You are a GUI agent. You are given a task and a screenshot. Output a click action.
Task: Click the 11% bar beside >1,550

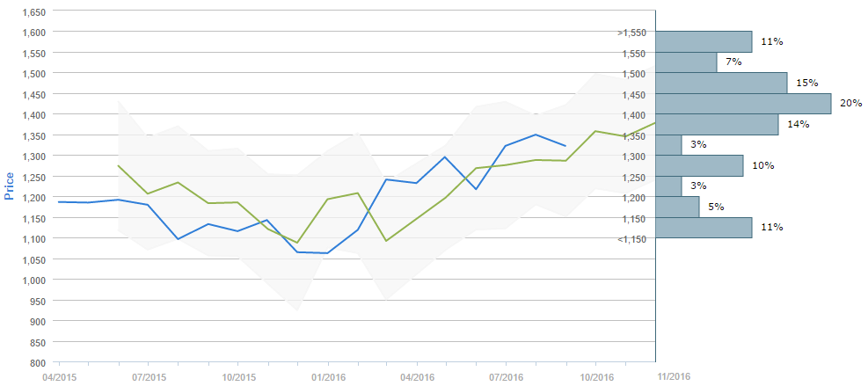click(x=704, y=41)
